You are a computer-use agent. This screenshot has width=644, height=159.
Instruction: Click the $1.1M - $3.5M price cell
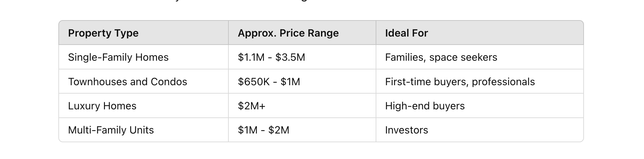[x=302, y=57]
